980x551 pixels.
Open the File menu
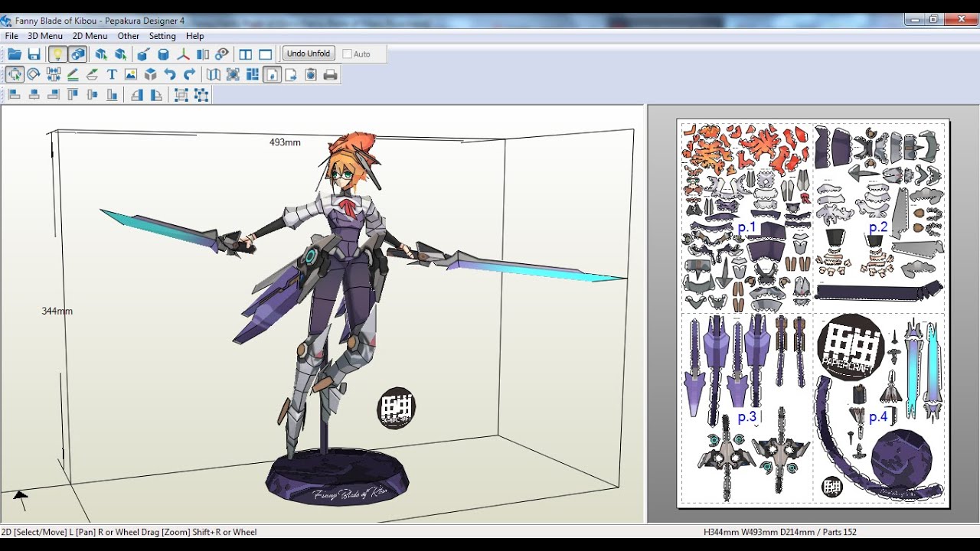click(x=11, y=36)
